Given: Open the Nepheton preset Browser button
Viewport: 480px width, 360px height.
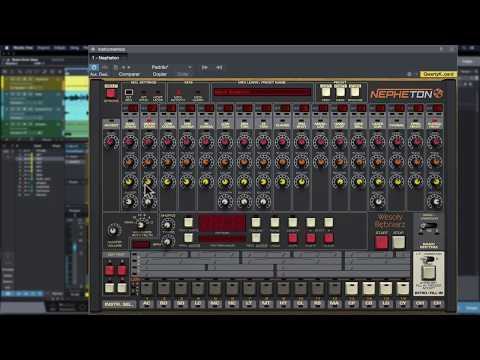Looking at the screenshot, I should tap(355, 91).
